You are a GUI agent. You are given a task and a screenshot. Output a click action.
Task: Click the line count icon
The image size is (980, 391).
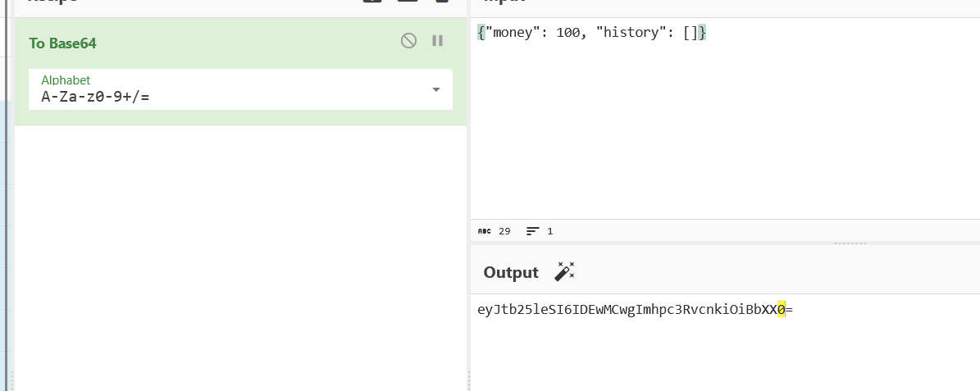(533, 232)
